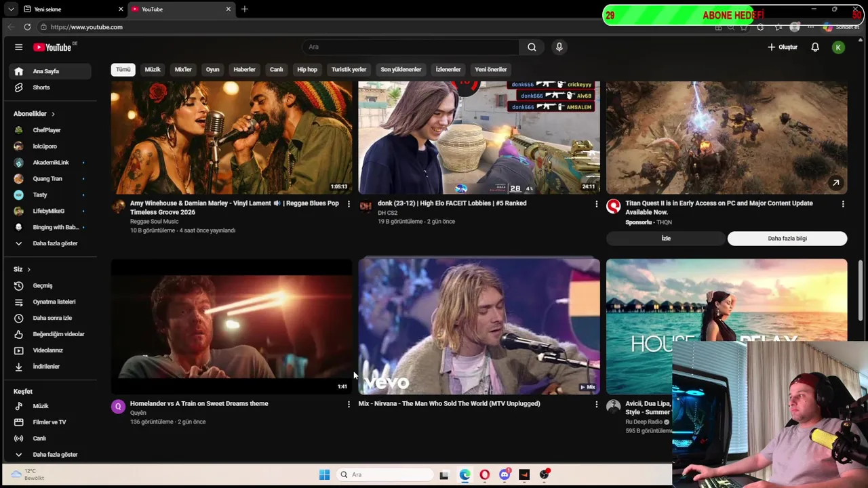Open more options for Amy Winehouse video

(x=349, y=203)
